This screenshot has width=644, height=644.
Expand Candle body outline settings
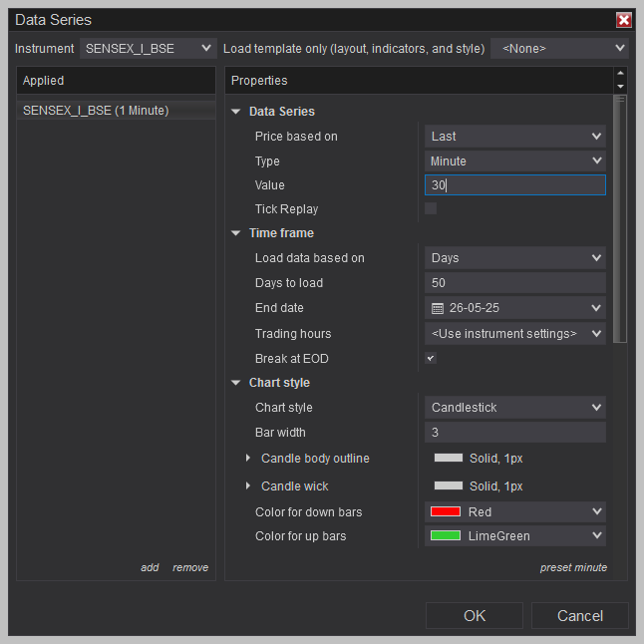(247, 458)
